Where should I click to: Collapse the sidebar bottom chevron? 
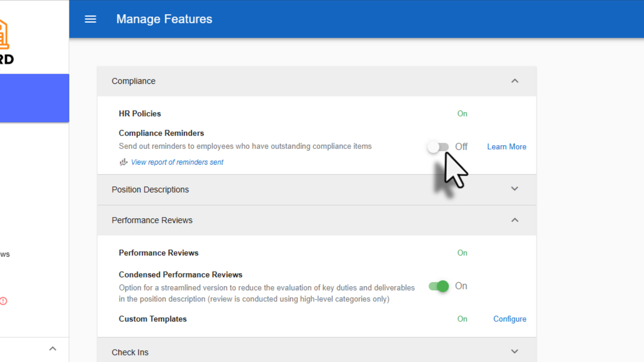point(53,349)
